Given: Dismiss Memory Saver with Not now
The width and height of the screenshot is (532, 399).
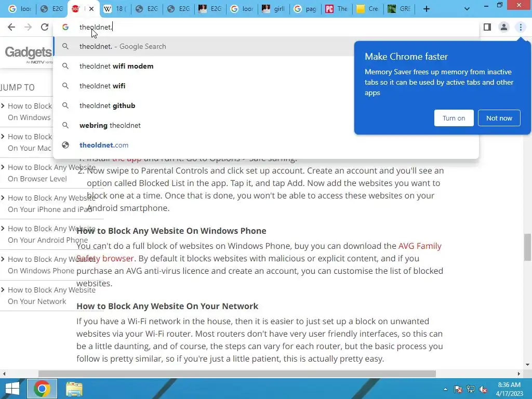Looking at the screenshot, I should click(499, 118).
